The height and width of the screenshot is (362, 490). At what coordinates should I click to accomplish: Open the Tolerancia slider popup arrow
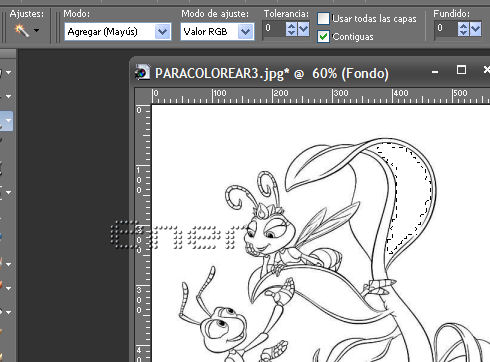pyautogui.click(x=303, y=29)
